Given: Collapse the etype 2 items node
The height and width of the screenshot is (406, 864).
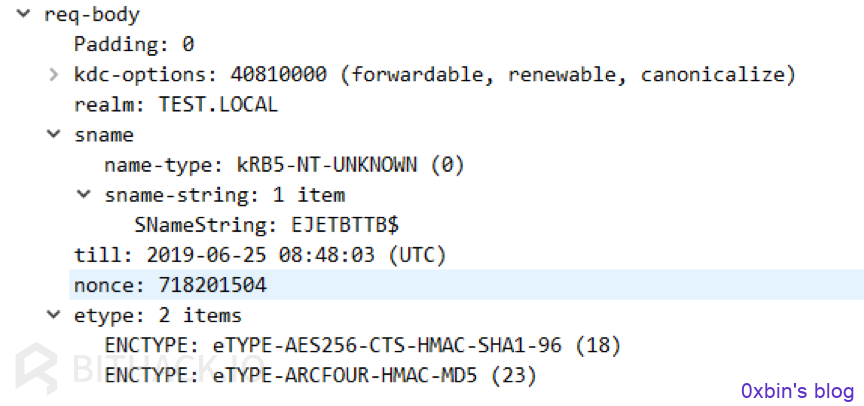Looking at the screenshot, I should pos(53,315).
